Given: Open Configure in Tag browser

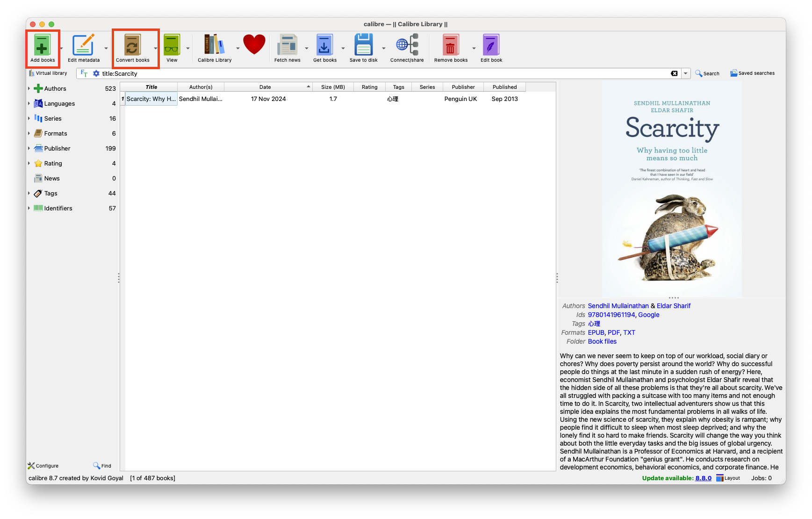Looking at the screenshot, I should click(x=43, y=466).
